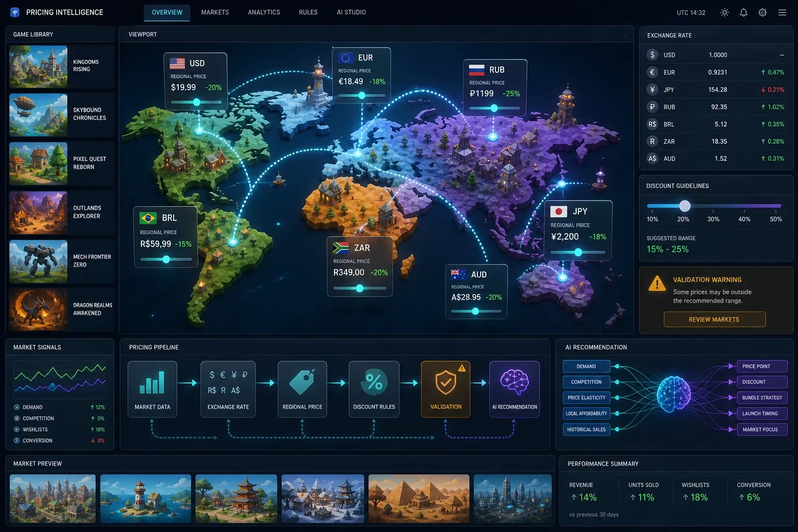Click the Pricing Intelligence logo icon

pos(15,12)
